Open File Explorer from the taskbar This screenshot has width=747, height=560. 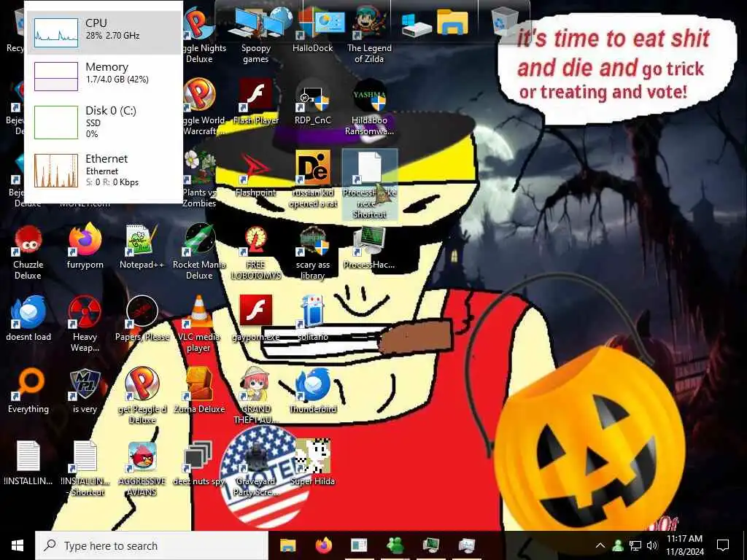point(287,545)
